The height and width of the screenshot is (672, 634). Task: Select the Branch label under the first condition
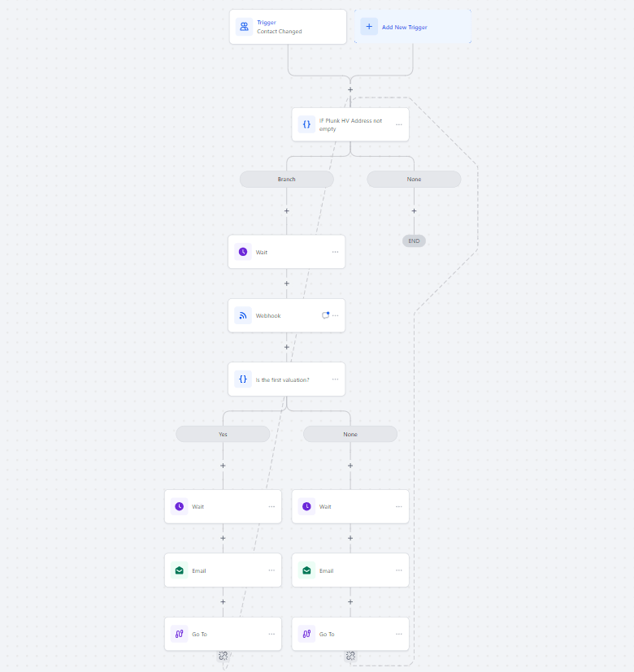[x=286, y=179]
